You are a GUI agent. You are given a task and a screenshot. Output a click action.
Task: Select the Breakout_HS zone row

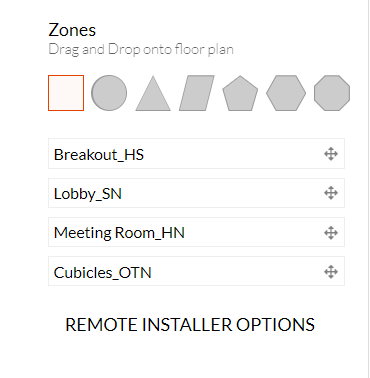(196, 154)
